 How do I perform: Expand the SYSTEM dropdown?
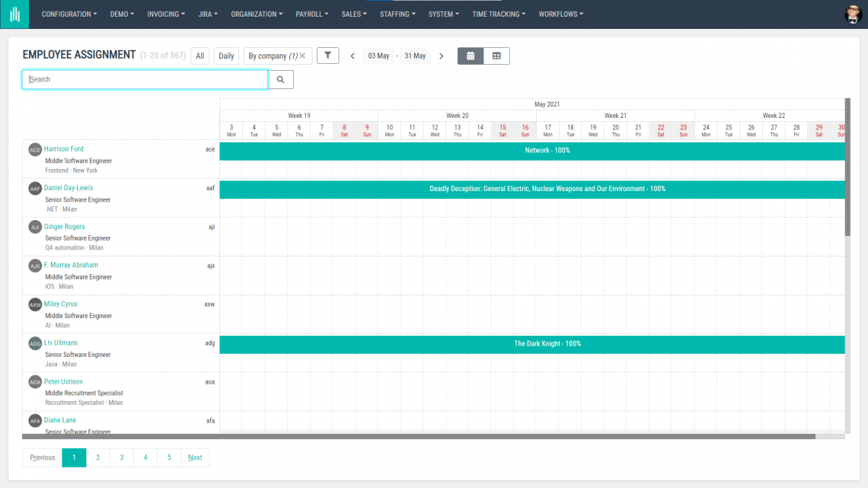click(443, 14)
